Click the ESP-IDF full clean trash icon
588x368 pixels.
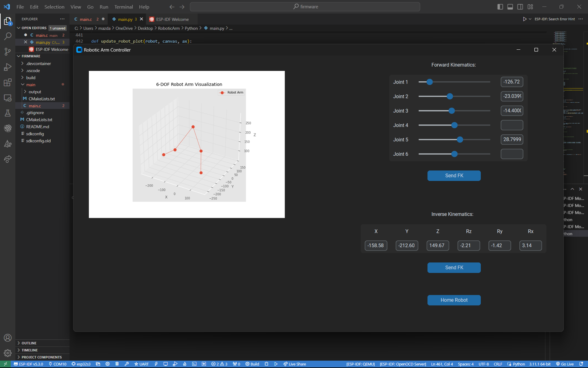click(x=117, y=364)
